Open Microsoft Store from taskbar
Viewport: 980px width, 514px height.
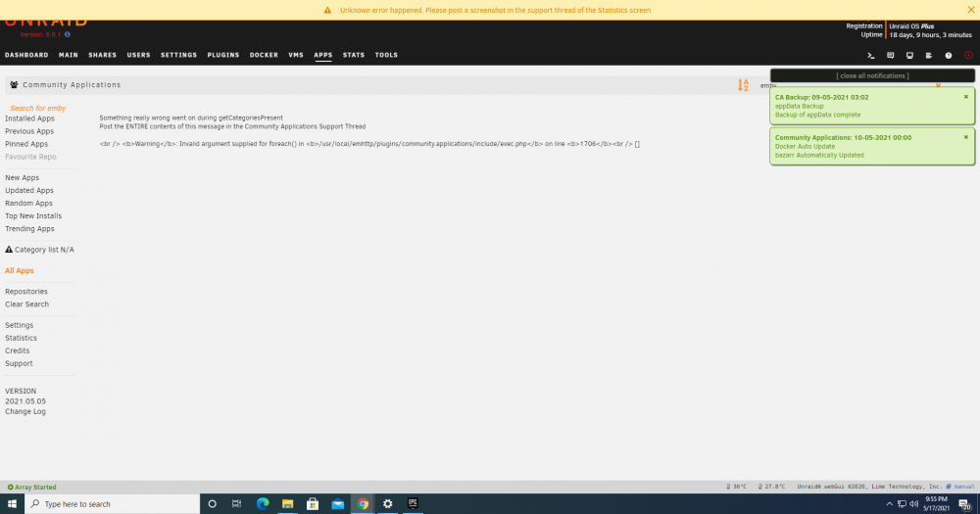[313, 504]
